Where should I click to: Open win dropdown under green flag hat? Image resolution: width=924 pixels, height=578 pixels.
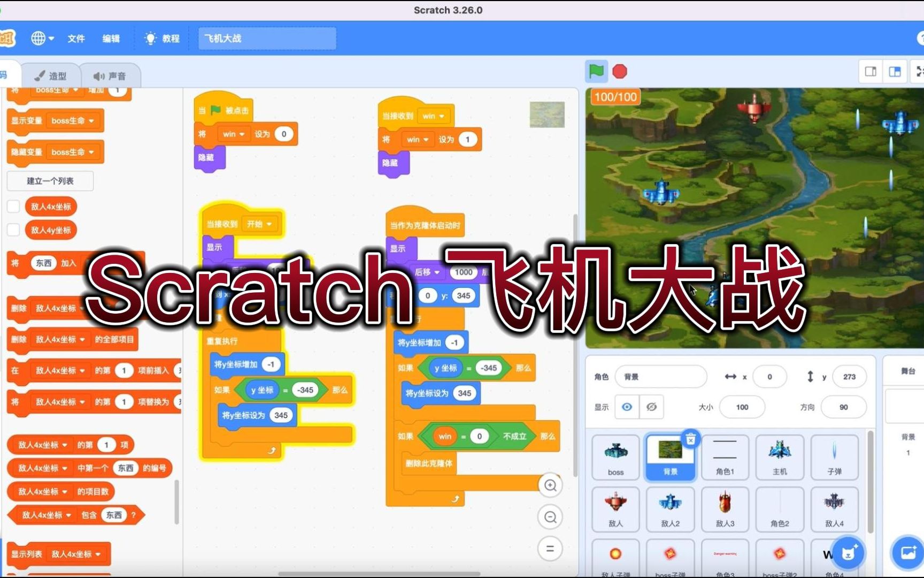point(234,134)
